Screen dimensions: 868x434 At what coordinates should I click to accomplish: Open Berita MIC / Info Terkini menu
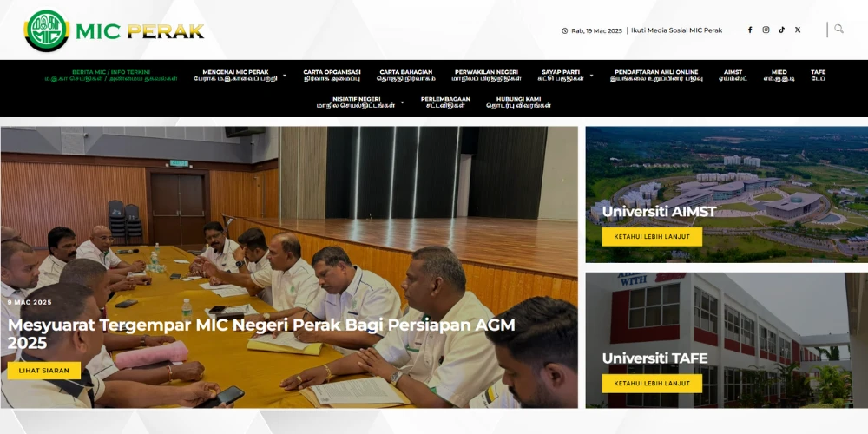click(111, 76)
